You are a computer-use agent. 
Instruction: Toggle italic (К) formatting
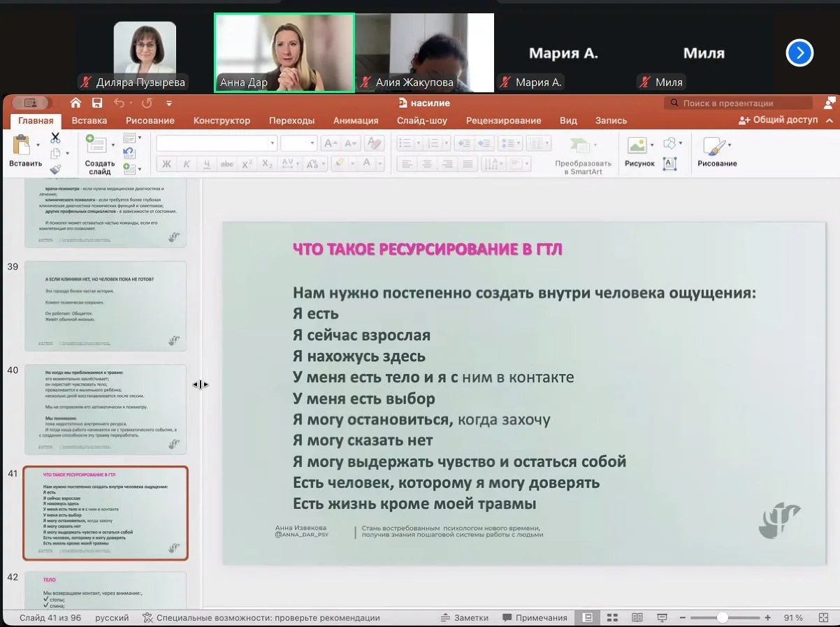pos(186,164)
